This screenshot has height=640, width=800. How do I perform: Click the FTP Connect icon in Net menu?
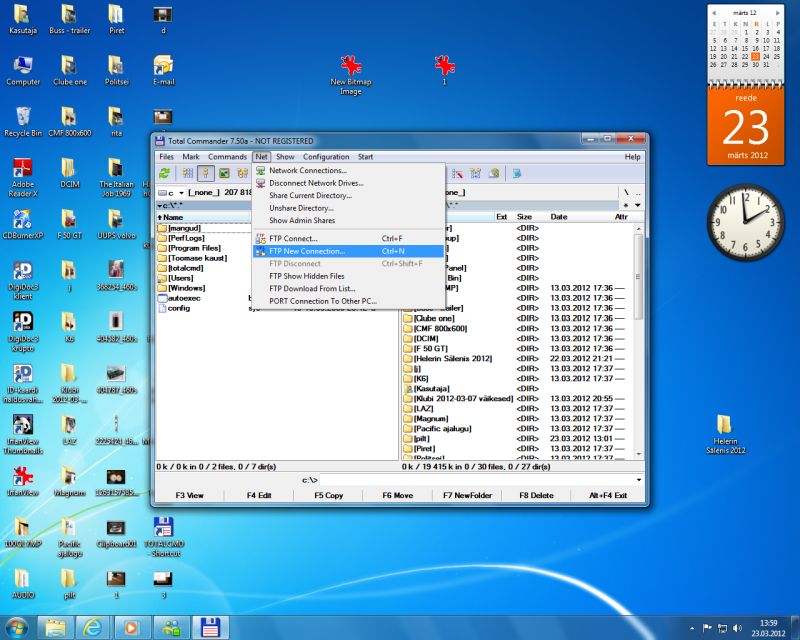[261, 239]
